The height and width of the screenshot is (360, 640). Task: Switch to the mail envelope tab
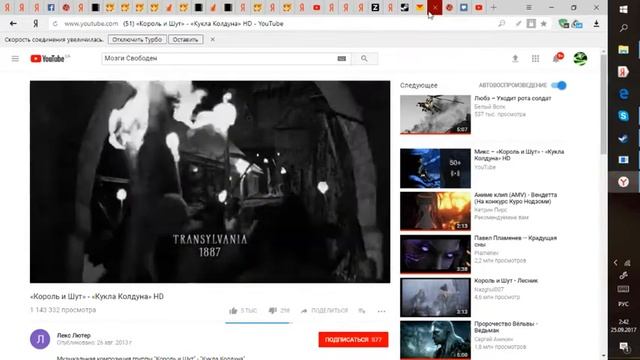(x=420, y=7)
